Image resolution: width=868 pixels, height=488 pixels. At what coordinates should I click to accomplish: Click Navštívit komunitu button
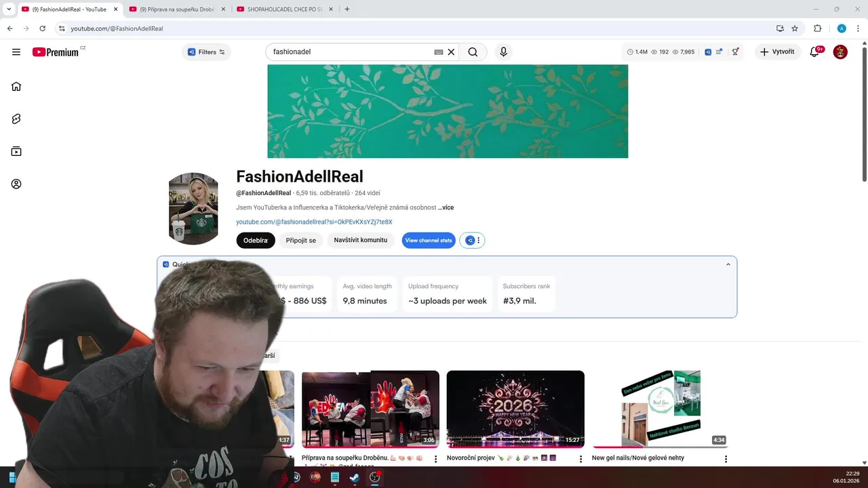[x=360, y=240]
